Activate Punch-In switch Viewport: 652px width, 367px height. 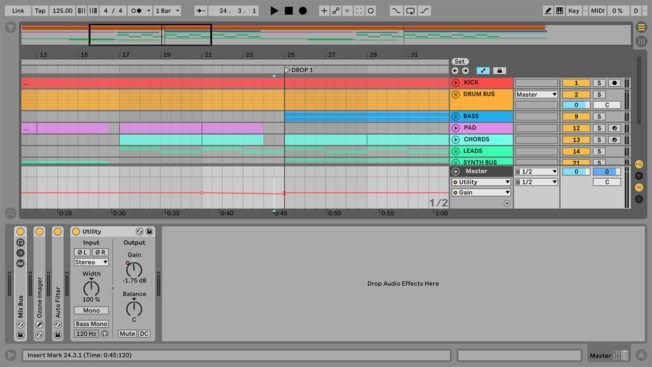pyautogui.click(x=396, y=11)
